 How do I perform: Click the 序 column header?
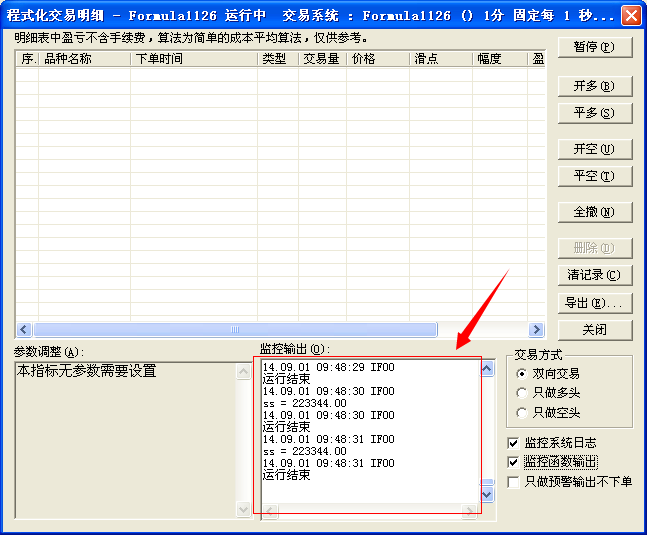[x=27, y=59]
